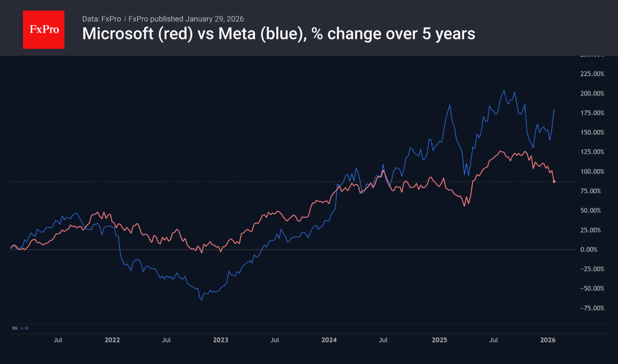Click the RSI indicator label

15,328
